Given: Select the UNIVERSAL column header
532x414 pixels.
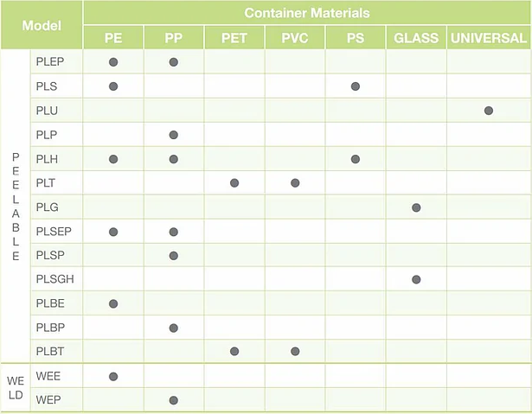Looking at the screenshot, I should (489, 38).
